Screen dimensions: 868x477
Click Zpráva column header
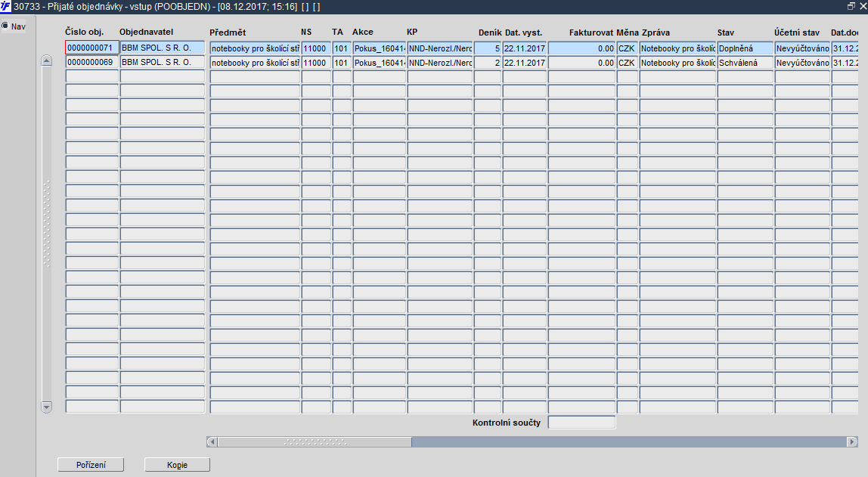[656, 32]
